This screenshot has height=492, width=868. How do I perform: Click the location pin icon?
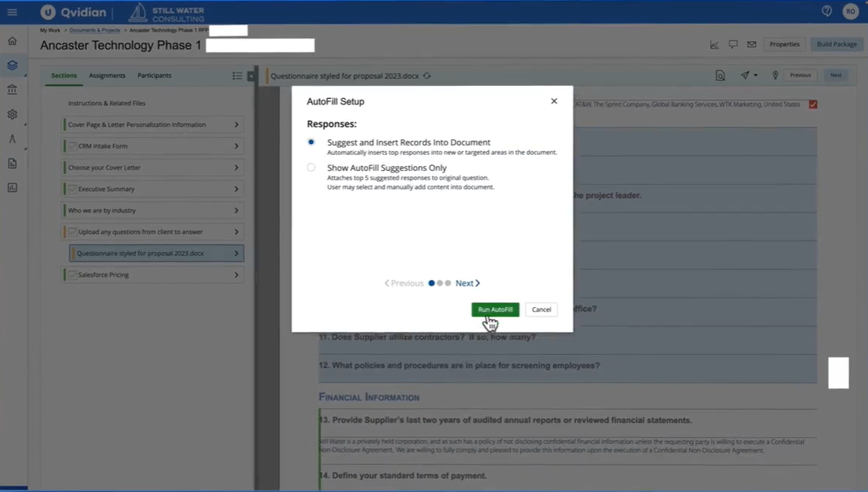pyautogui.click(x=775, y=75)
